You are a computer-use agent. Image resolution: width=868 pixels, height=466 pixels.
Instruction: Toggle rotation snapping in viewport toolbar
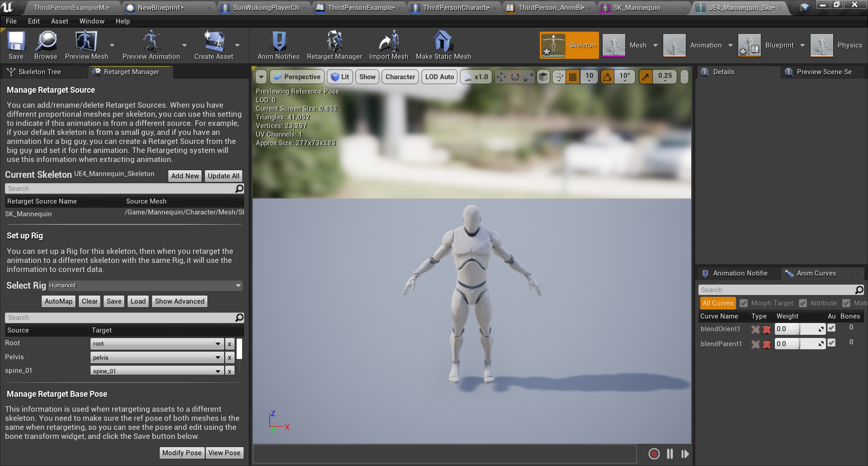coord(607,77)
